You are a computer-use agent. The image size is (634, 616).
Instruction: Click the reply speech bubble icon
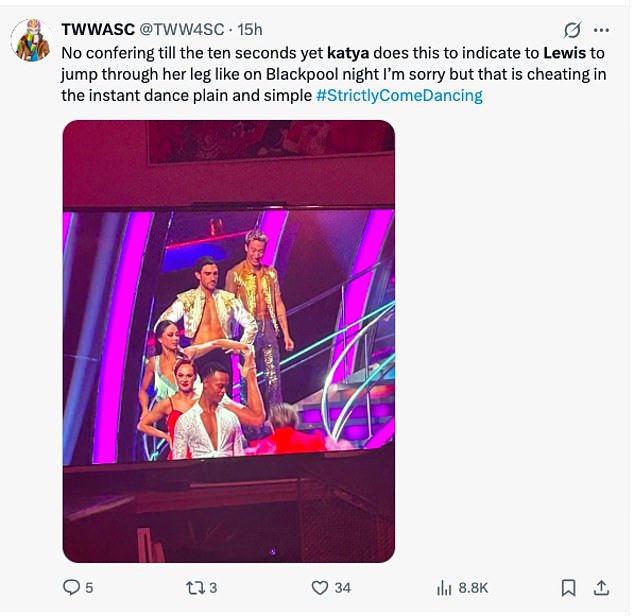[71, 588]
